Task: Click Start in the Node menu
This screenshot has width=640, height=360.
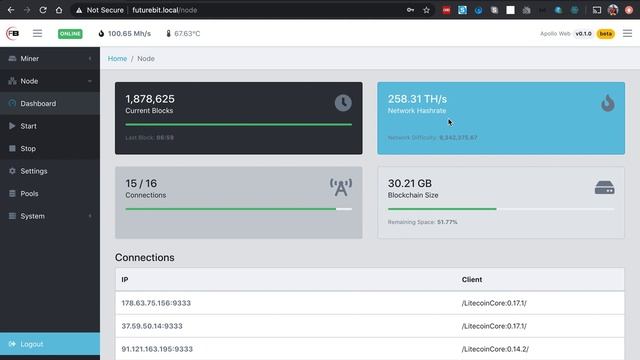Action: [50, 126]
